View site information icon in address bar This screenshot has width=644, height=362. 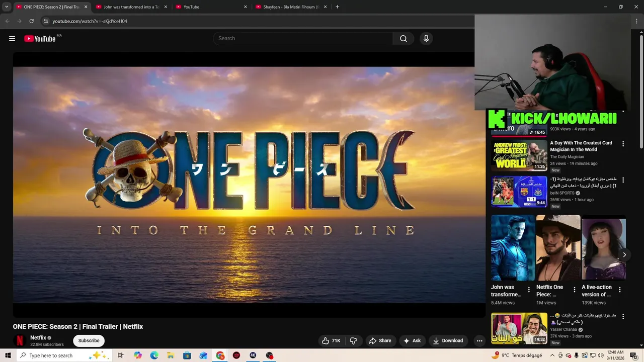pos(45,21)
